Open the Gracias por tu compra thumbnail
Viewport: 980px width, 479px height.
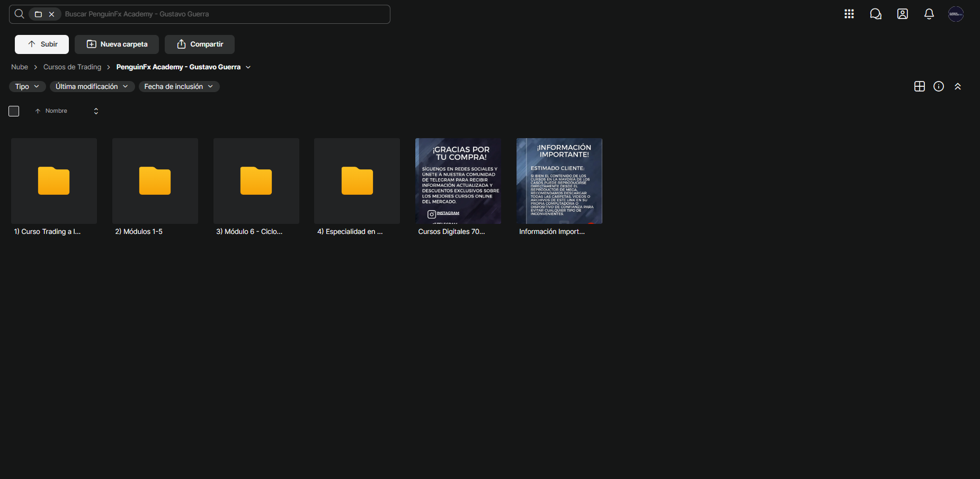tap(458, 181)
